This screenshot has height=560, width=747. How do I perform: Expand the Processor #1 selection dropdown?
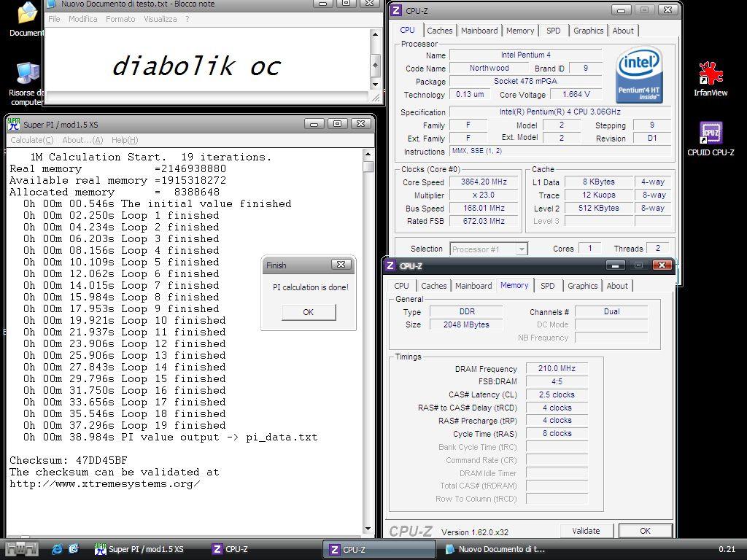point(522,249)
